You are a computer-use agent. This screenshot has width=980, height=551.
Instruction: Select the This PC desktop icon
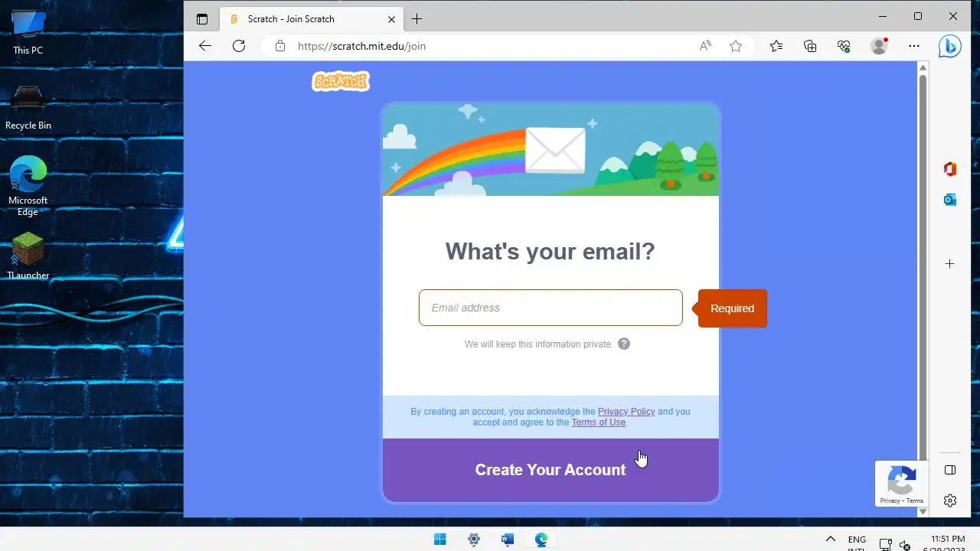[28, 33]
